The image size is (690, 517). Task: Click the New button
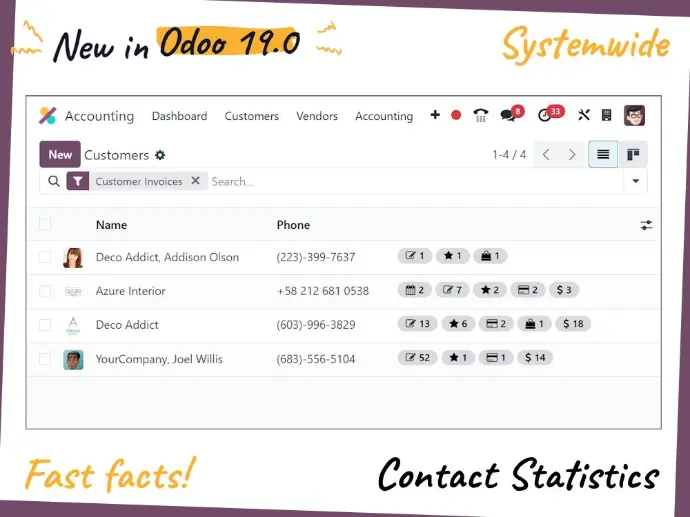coord(60,154)
